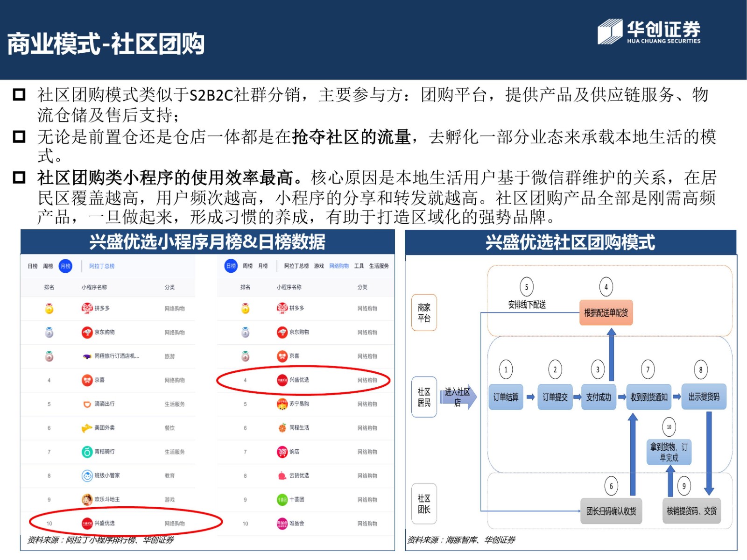Click the 旅游 category cell of 同程旅行
The image size is (747, 560).
click(x=170, y=356)
